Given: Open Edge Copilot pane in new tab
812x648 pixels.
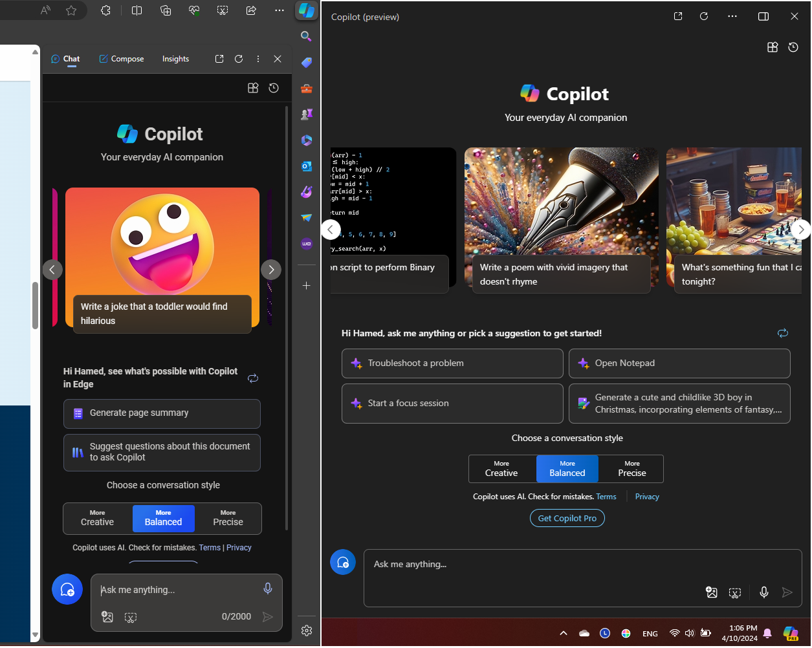Looking at the screenshot, I should [x=219, y=59].
